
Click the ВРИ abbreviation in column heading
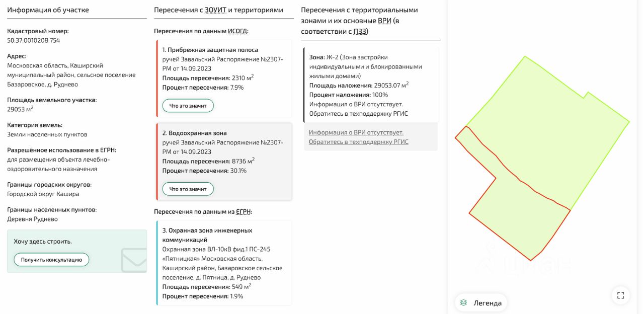[384, 21]
